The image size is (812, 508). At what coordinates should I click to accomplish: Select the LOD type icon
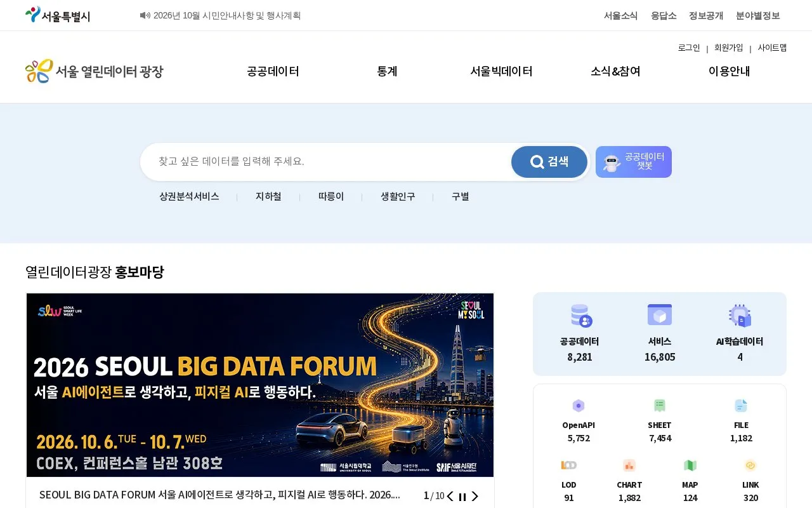tap(569, 465)
